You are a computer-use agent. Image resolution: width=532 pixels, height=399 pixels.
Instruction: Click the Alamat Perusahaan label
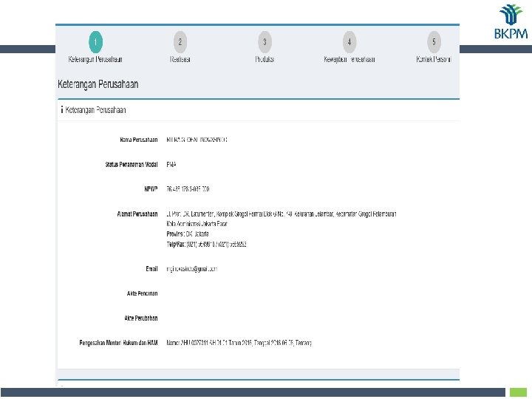137,214
